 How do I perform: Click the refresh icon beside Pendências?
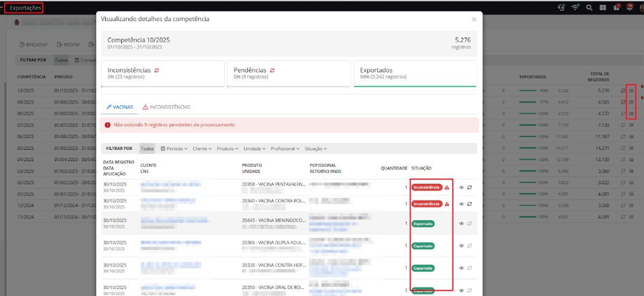pos(272,70)
